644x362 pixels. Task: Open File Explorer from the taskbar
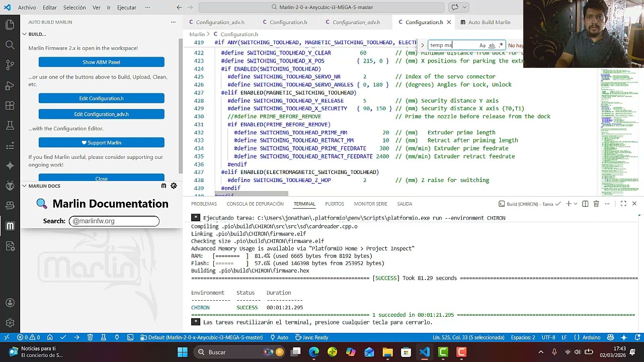tap(387, 352)
